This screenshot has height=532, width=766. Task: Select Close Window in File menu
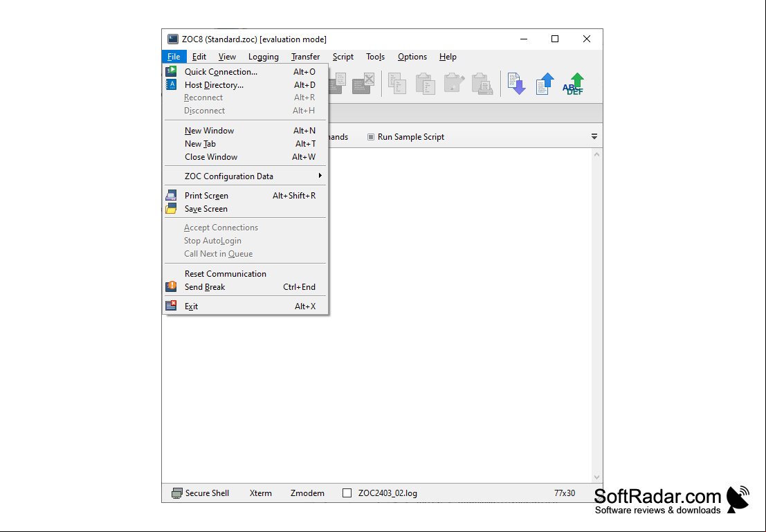(245, 157)
